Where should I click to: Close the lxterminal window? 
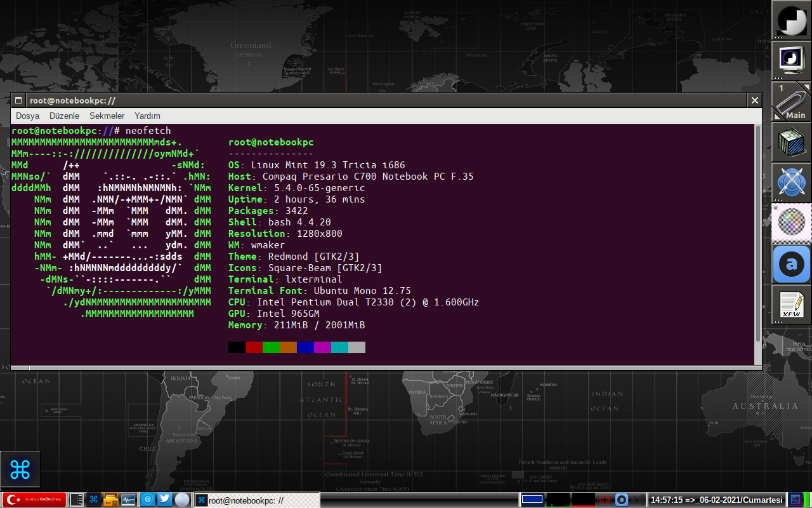point(754,100)
